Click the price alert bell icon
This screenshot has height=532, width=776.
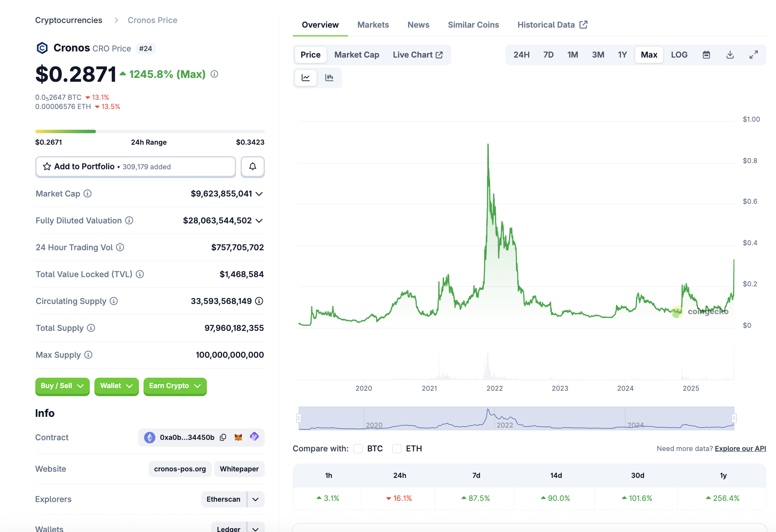(253, 167)
